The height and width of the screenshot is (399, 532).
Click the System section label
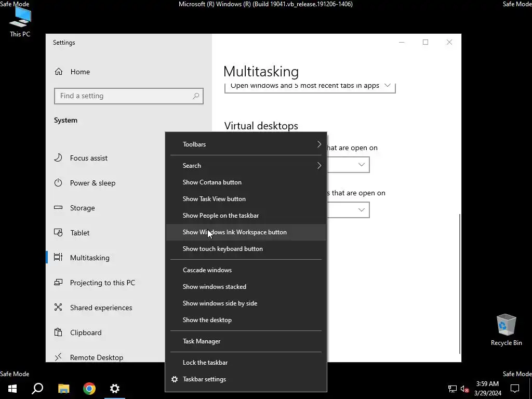pos(65,121)
